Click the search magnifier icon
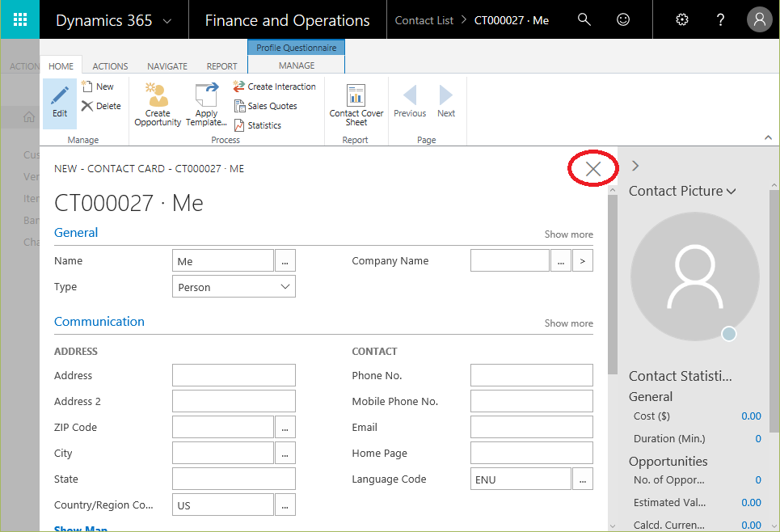 point(584,19)
